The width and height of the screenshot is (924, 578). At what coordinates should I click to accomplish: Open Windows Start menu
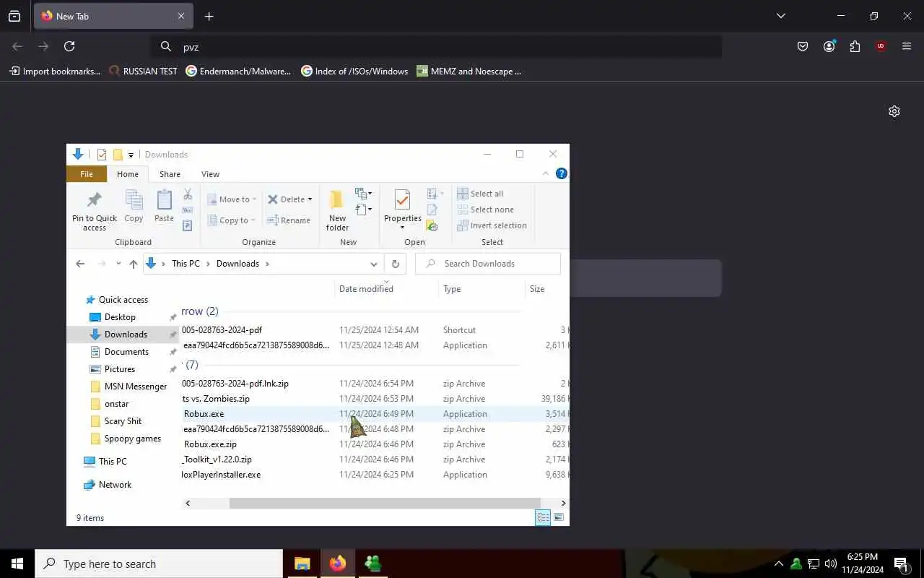17,564
